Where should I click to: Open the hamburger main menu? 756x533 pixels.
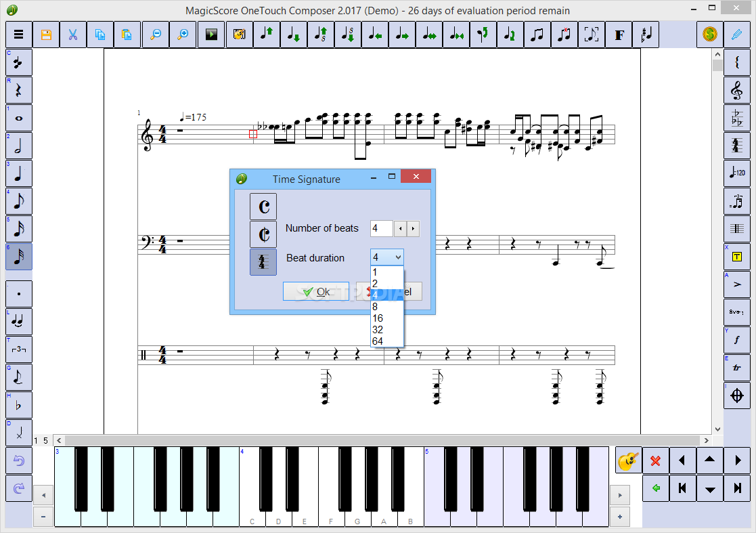[19, 35]
